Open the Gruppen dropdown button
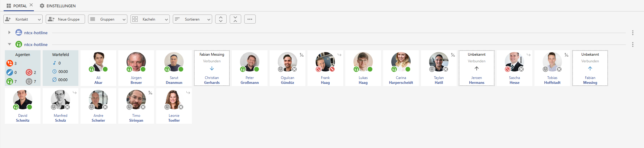 tap(108, 19)
